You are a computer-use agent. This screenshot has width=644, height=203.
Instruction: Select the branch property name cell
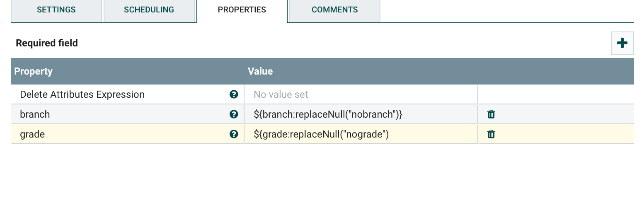click(35, 114)
